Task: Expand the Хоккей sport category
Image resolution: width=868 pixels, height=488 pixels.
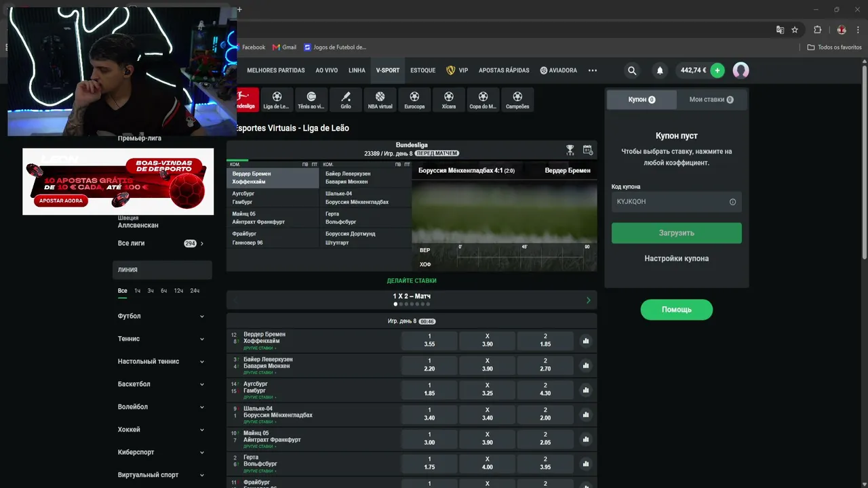Action: point(161,430)
